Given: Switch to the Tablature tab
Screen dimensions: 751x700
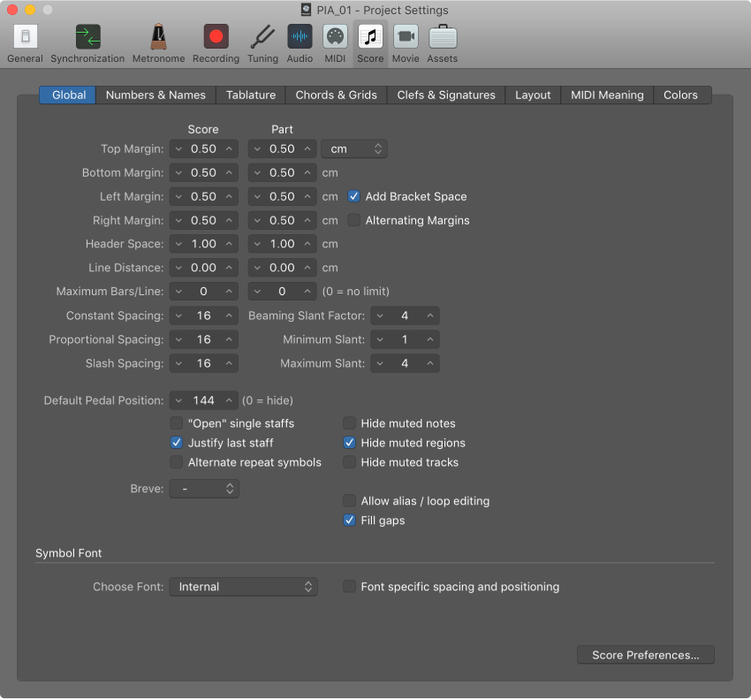Looking at the screenshot, I should (250, 95).
